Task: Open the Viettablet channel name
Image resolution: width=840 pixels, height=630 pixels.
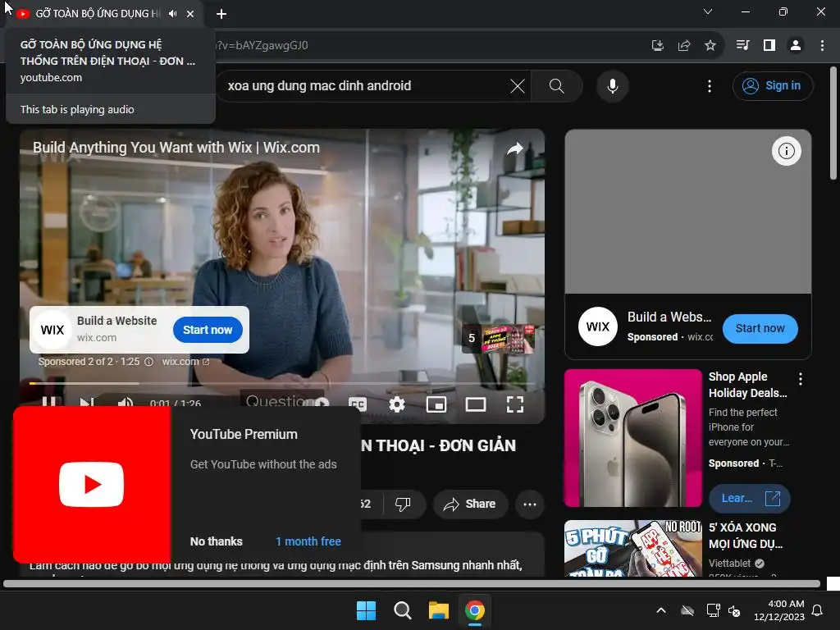Action: 729,563
